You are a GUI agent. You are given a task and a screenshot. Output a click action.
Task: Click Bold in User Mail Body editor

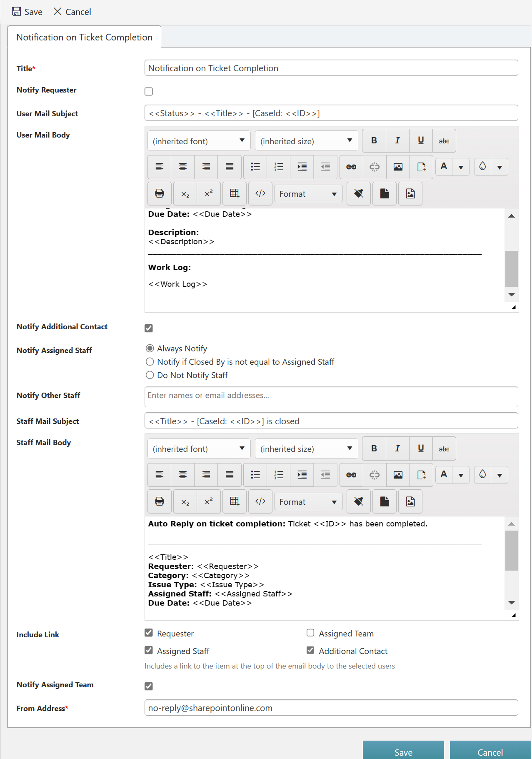tap(374, 141)
